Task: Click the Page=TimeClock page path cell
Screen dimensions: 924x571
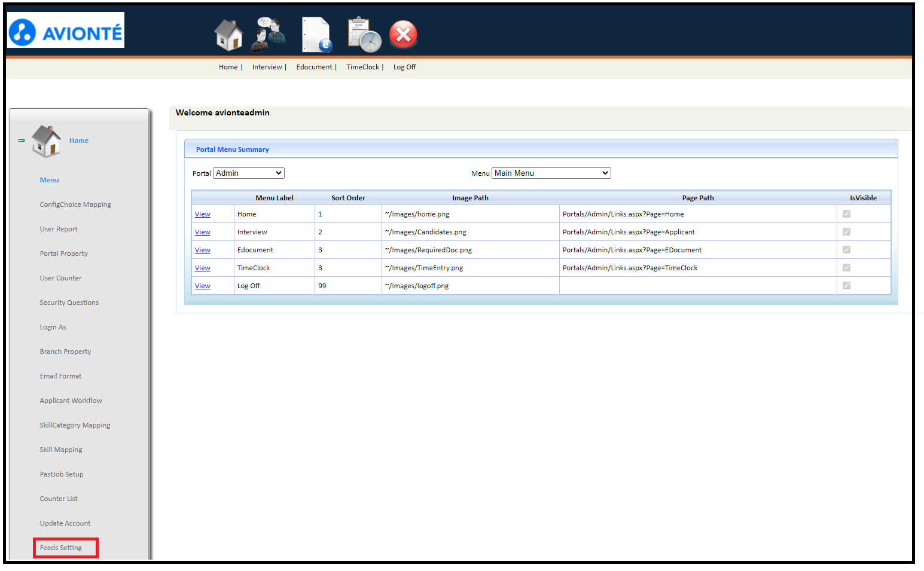Action: coord(698,268)
